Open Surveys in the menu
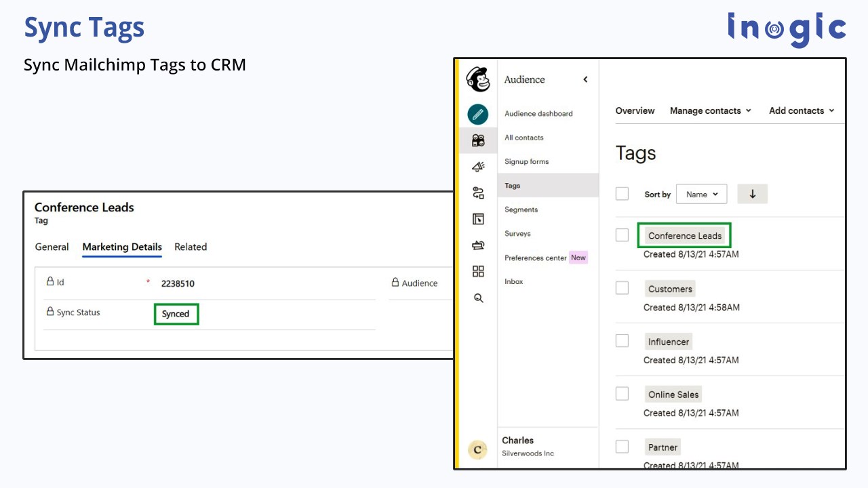Image resolution: width=868 pixels, height=488 pixels. pos(517,233)
